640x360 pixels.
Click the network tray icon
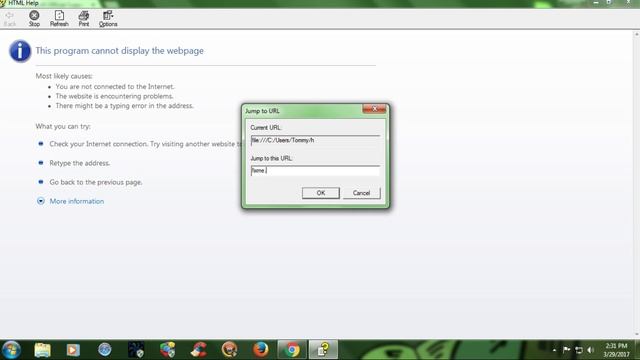coord(579,350)
